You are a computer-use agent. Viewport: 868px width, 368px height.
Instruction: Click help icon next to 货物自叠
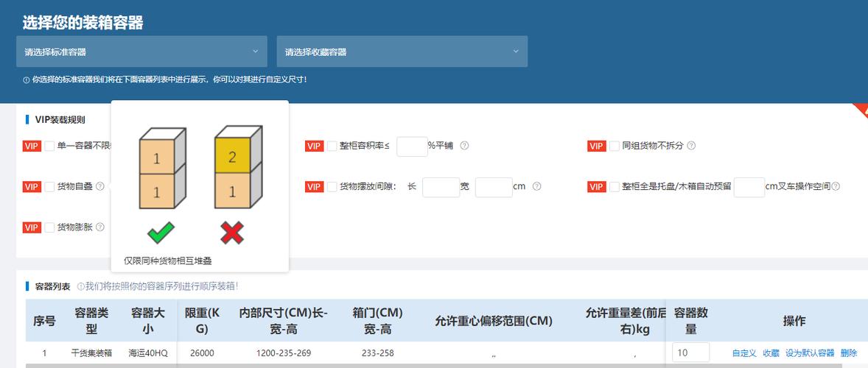pyautogui.click(x=100, y=187)
